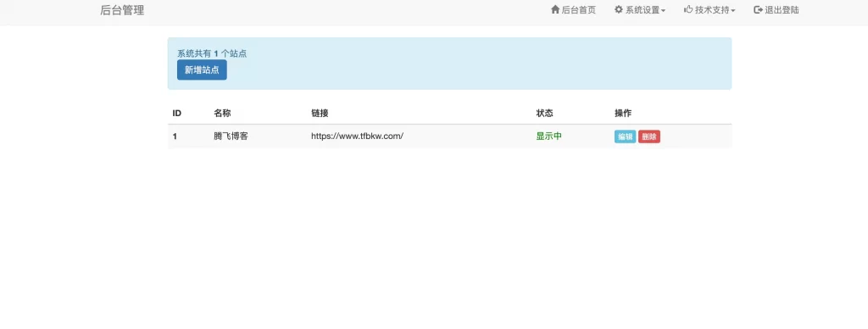Open the 后台管理 brand link

122,10
